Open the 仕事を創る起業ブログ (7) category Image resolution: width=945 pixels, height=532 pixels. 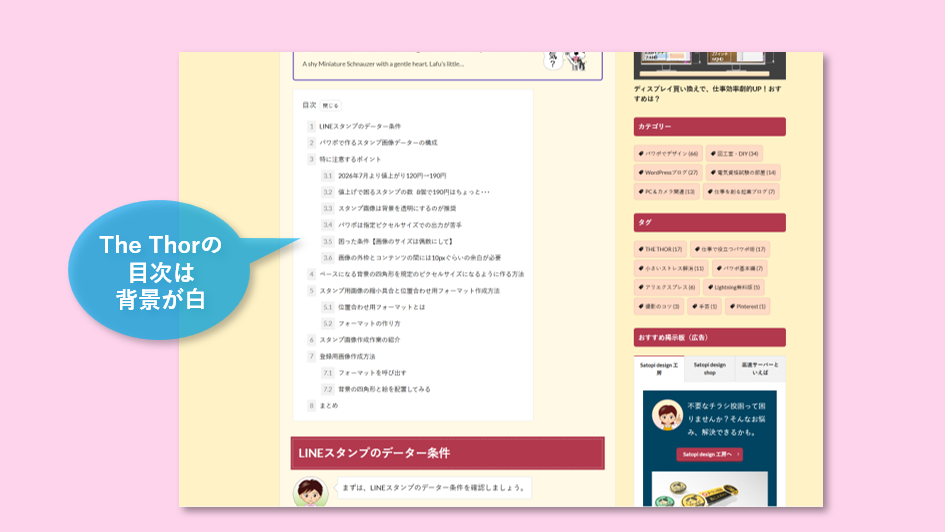pyautogui.click(x=741, y=192)
